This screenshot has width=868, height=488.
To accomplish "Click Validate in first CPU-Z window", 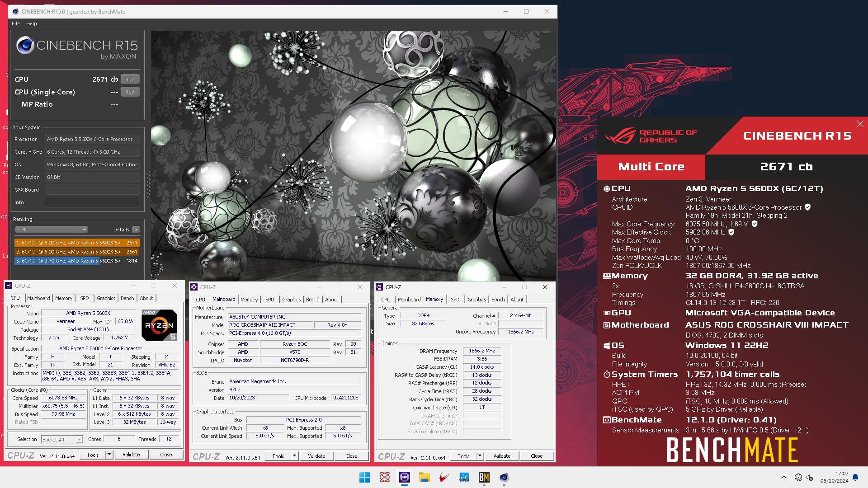I will [x=131, y=455].
